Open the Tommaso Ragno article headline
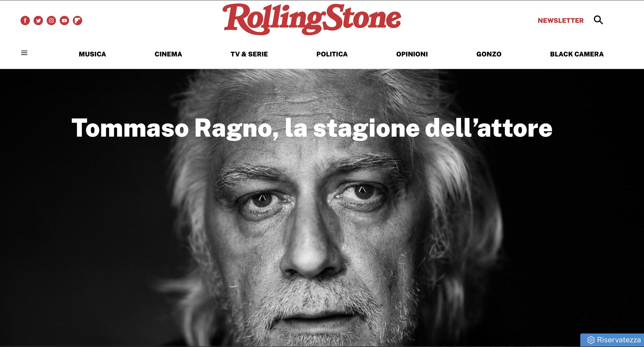The image size is (644, 347). coord(312,128)
